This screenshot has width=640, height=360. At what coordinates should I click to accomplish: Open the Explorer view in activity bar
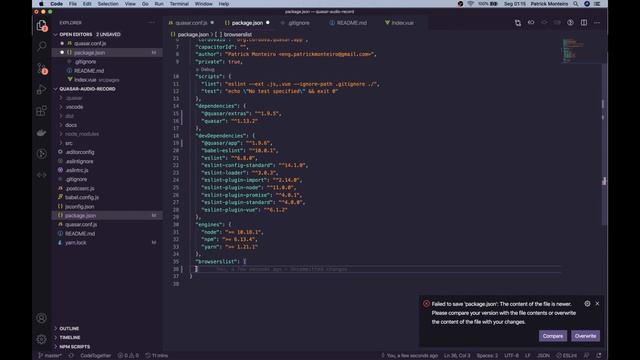point(42,26)
